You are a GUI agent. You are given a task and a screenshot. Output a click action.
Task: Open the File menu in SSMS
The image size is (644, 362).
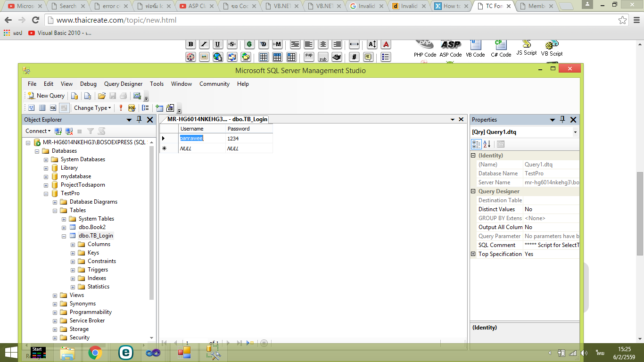point(32,84)
